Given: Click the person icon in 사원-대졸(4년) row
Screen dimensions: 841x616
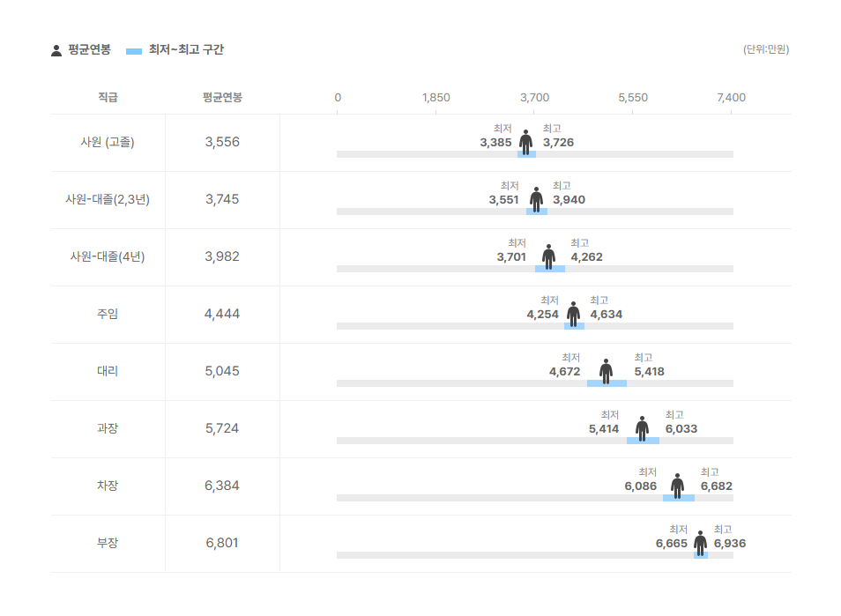Looking at the screenshot, I should point(548,257).
